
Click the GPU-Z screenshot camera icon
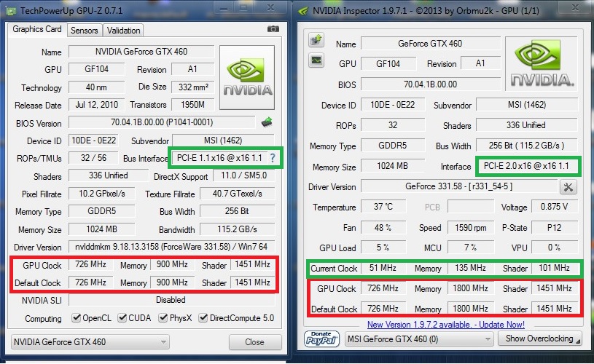click(x=273, y=29)
